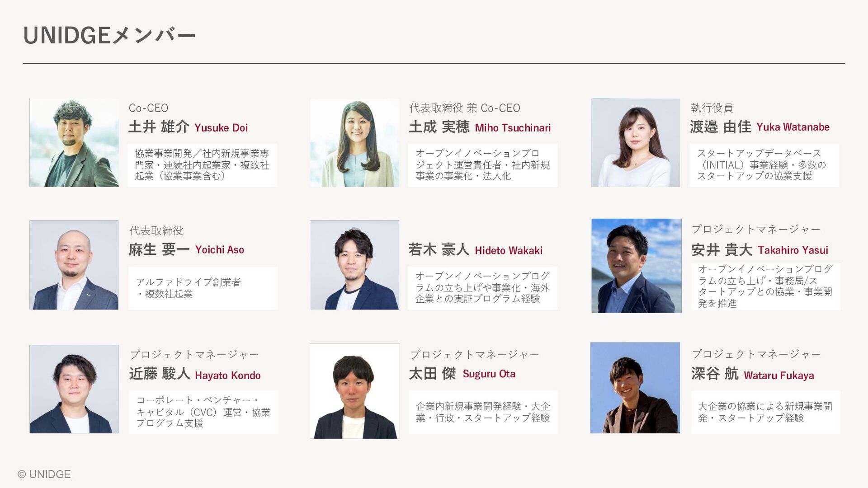Click the Yusuke Doi profile photo
The width and height of the screenshot is (868, 488).
pos(74,142)
